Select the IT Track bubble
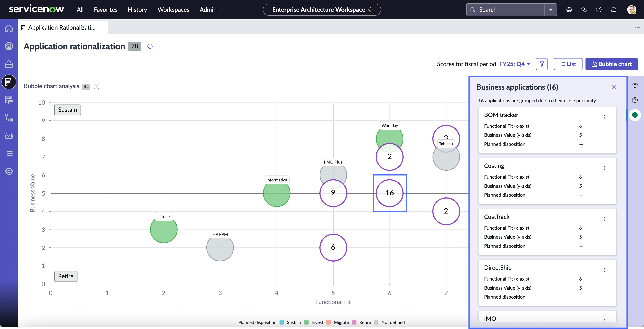This screenshot has width=644, height=329. 164,229
